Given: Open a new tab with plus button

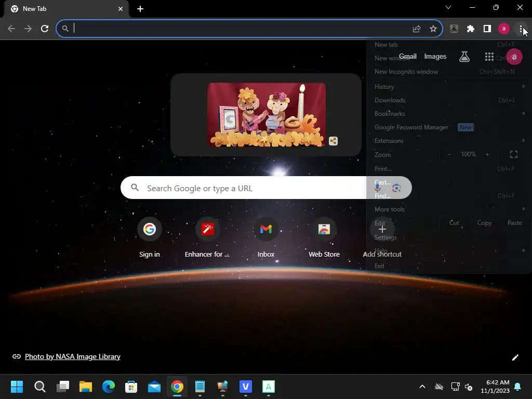Looking at the screenshot, I should click(x=140, y=9).
